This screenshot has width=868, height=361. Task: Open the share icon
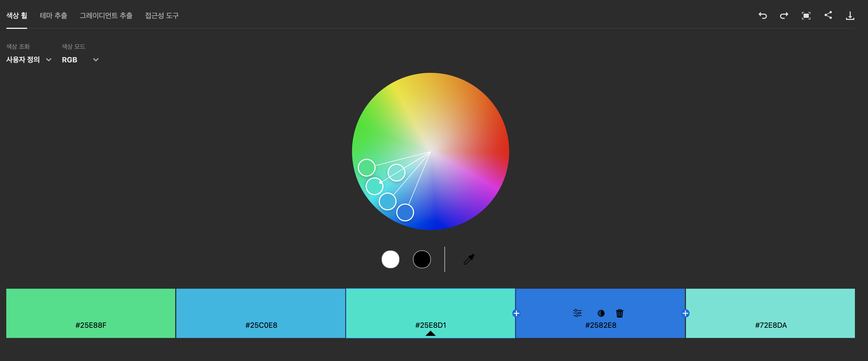pos(828,15)
